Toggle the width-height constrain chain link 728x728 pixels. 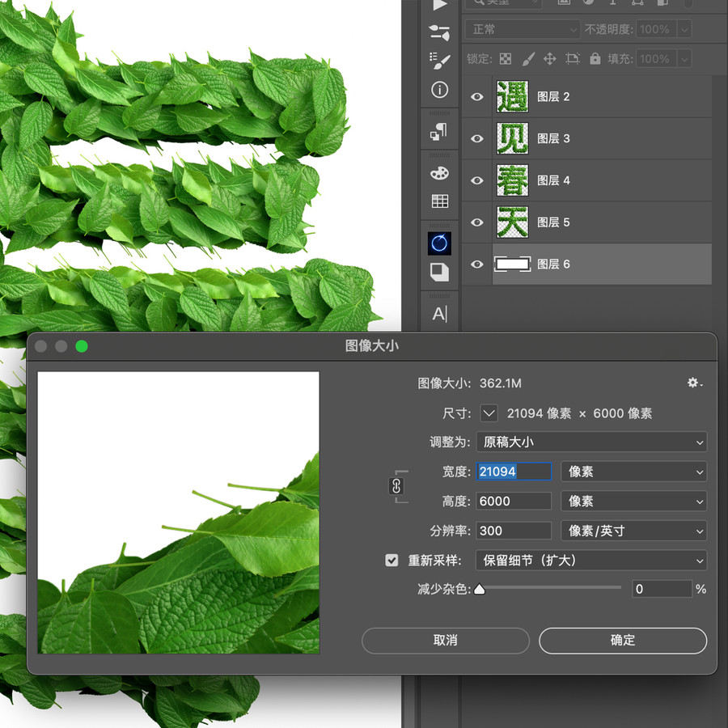coord(396,486)
